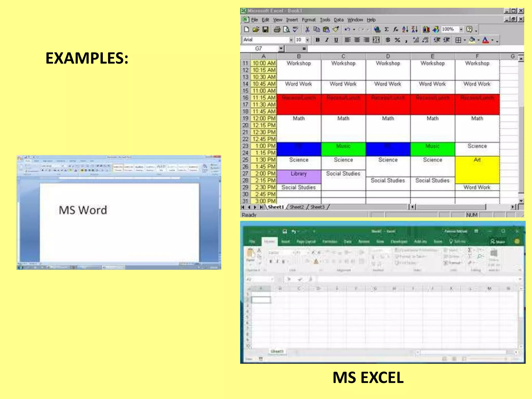Image resolution: width=532 pixels, height=399 pixels.
Task: Toggle Italic in classic Excel formatting toolbar
Action: pos(327,40)
